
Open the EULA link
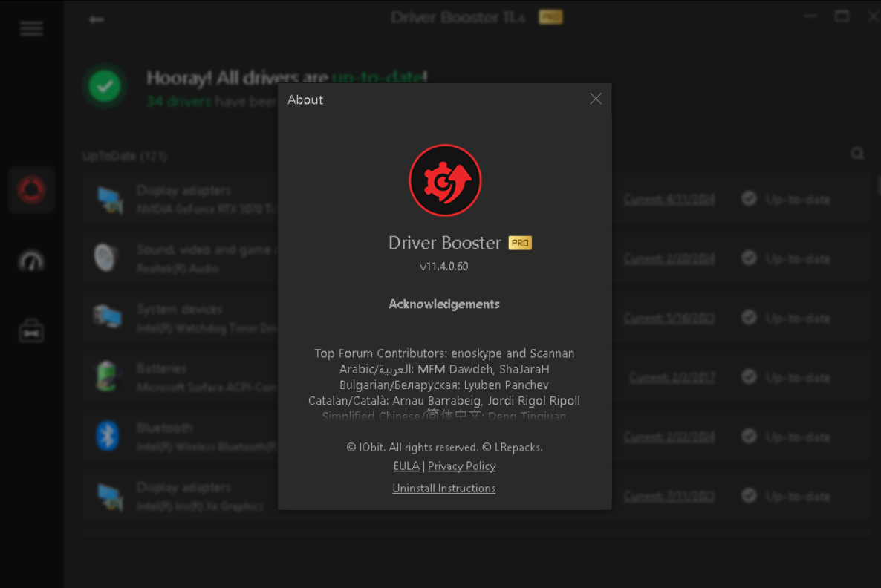[406, 466]
